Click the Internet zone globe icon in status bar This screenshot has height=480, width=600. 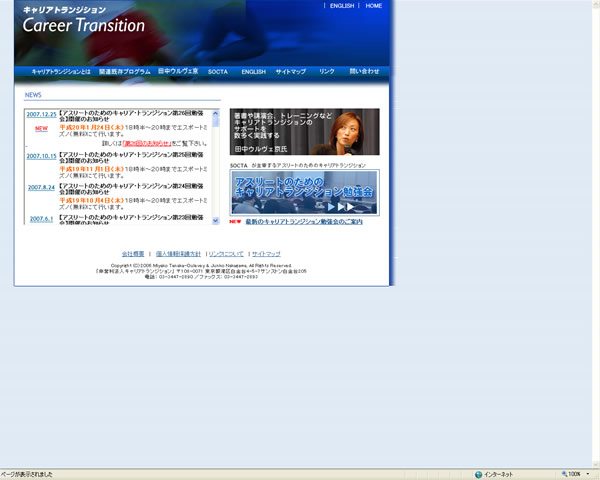[x=478, y=474]
